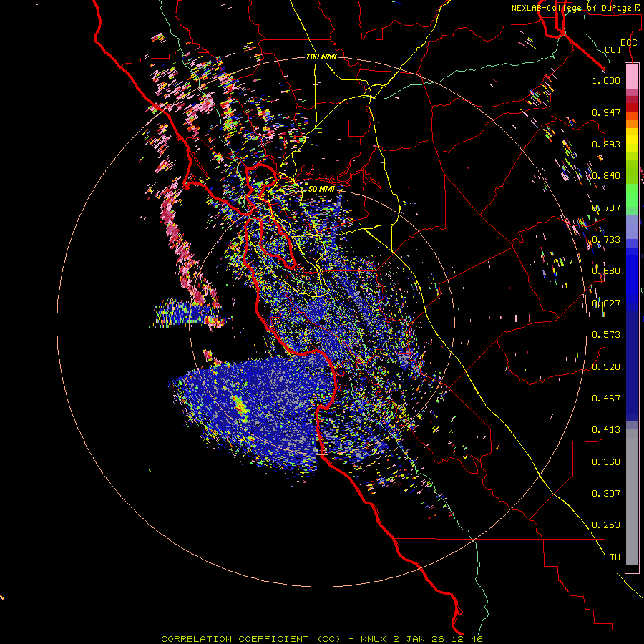The height and width of the screenshot is (644, 644).
Task: Click the 1.000 scale value
Action: pos(606,80)
